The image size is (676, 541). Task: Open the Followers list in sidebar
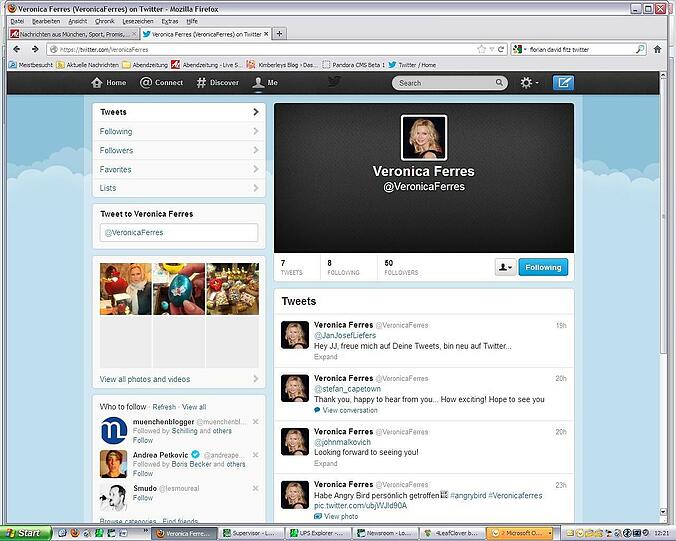tap(179, 150)
